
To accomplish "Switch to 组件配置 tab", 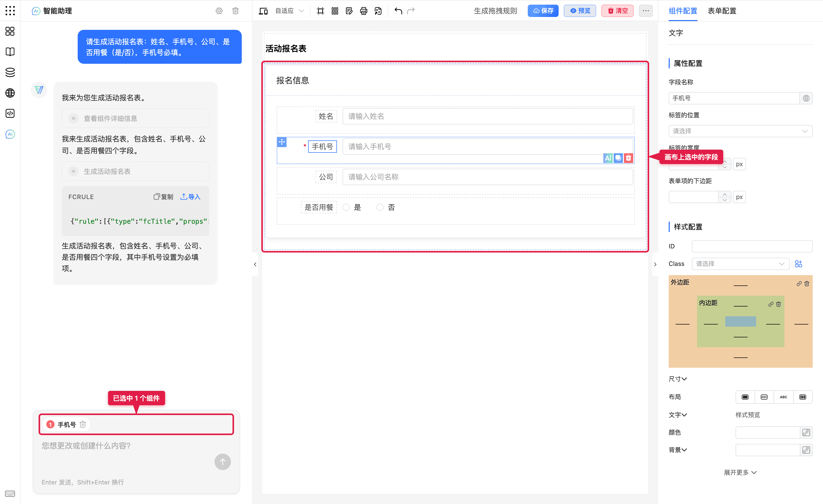I will [683, 11].
